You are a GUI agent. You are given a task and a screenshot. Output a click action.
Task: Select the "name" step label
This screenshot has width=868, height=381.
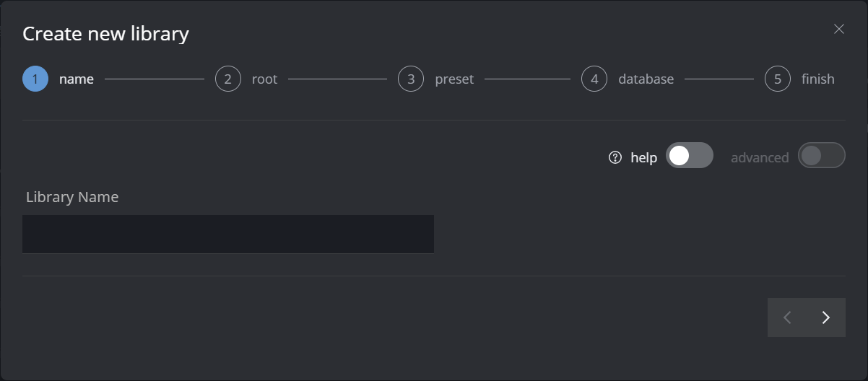77,79
